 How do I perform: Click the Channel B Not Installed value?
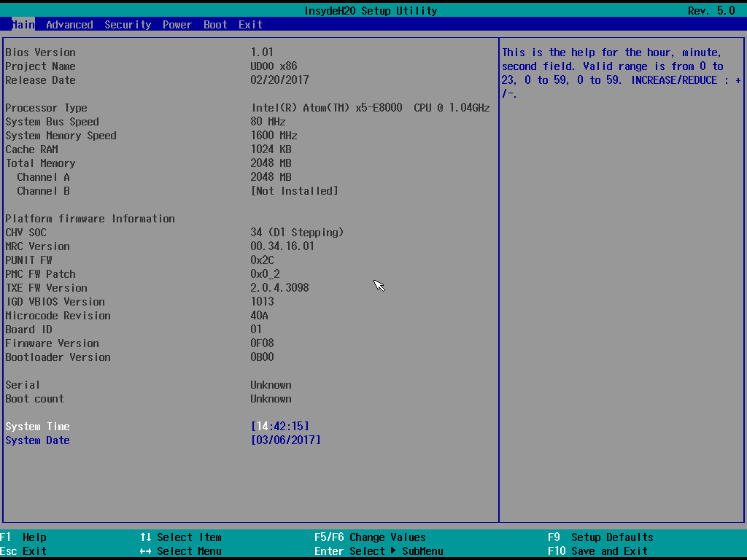[295, 191]
